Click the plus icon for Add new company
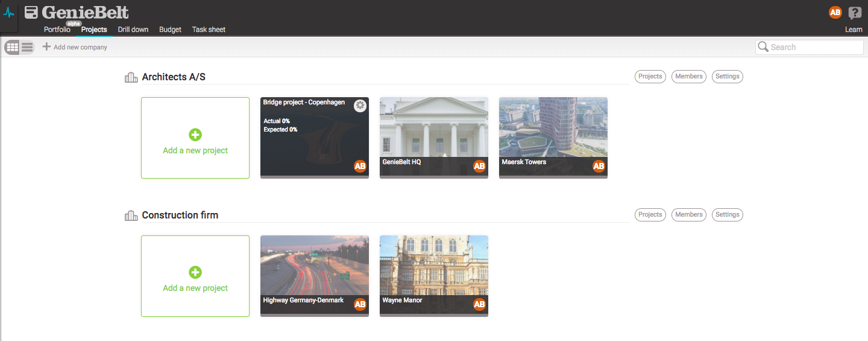This screenshot has width=868, height=341. point(46,46)
